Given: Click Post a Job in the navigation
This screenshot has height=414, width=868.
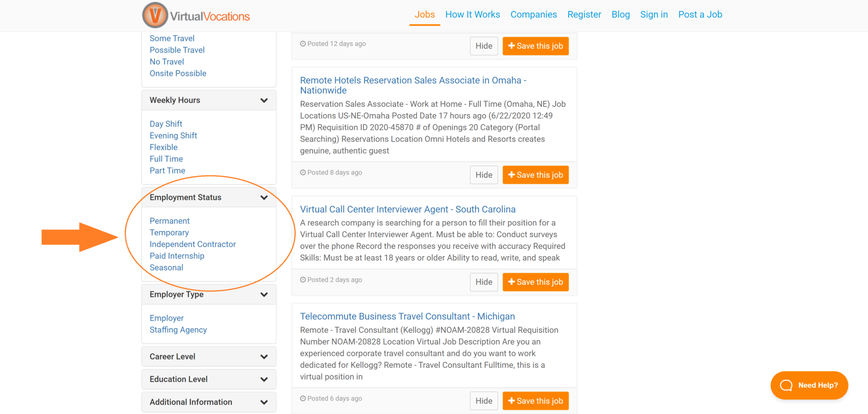Looking at the screenshot, I should 700,14.
